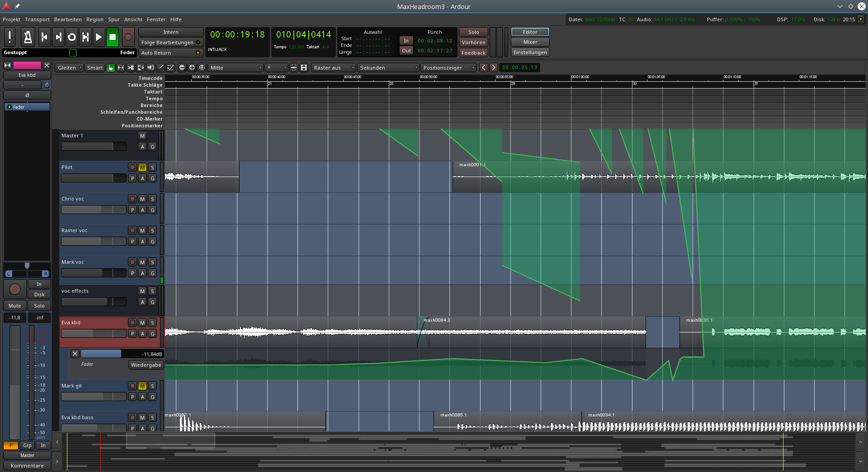
Task: Mute the Chris voc track
Action: (142, 199)
